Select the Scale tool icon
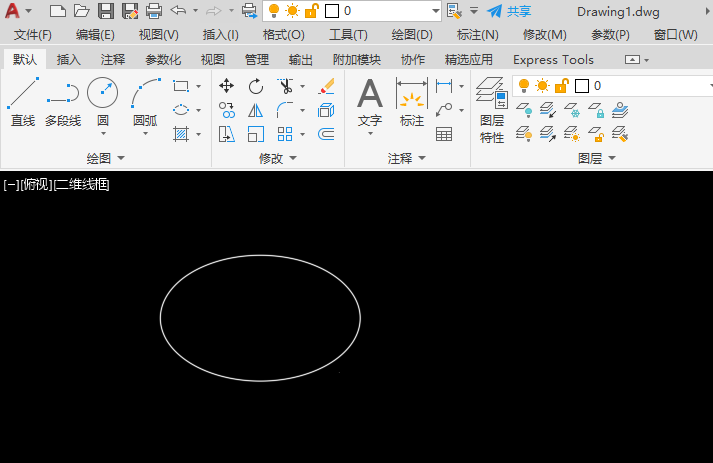Image resolution: width=713 pixels, height=463 pixels. click(x=256, y=134)
